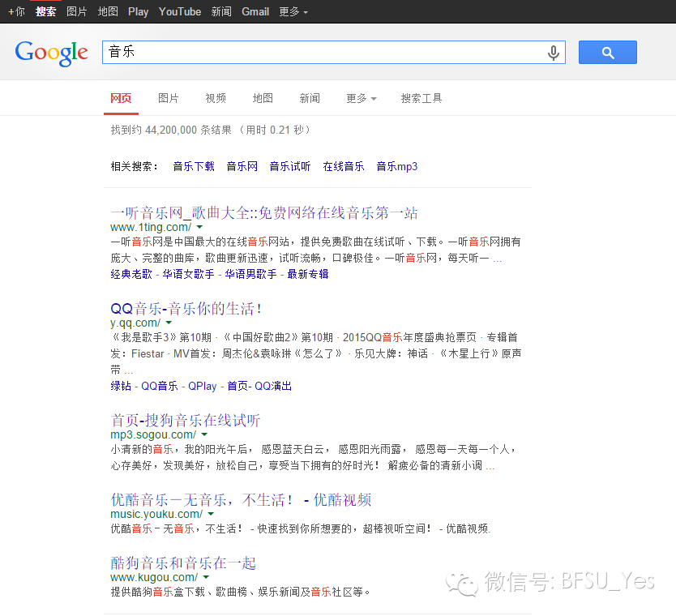Screen dimensions: 676x616
Task: Open 图片 in the black top bar
Action: pyautogui.click(x=77, y=11)
